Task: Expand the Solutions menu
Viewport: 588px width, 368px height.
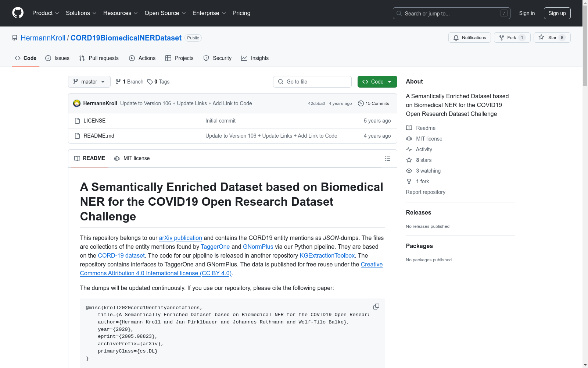Action: 81,13
